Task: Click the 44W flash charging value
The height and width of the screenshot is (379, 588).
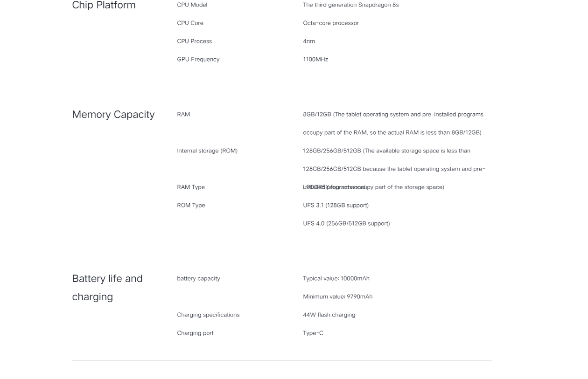Action: click(329, 315)
